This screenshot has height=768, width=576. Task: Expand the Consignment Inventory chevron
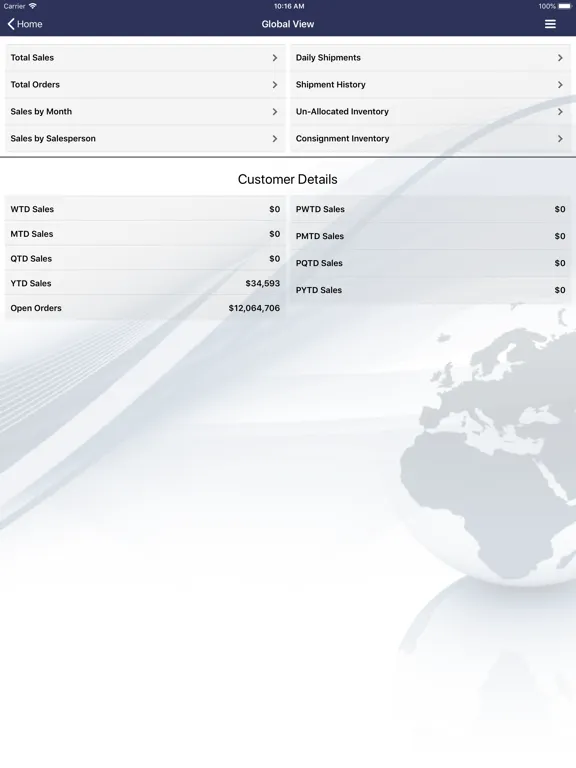560,139
